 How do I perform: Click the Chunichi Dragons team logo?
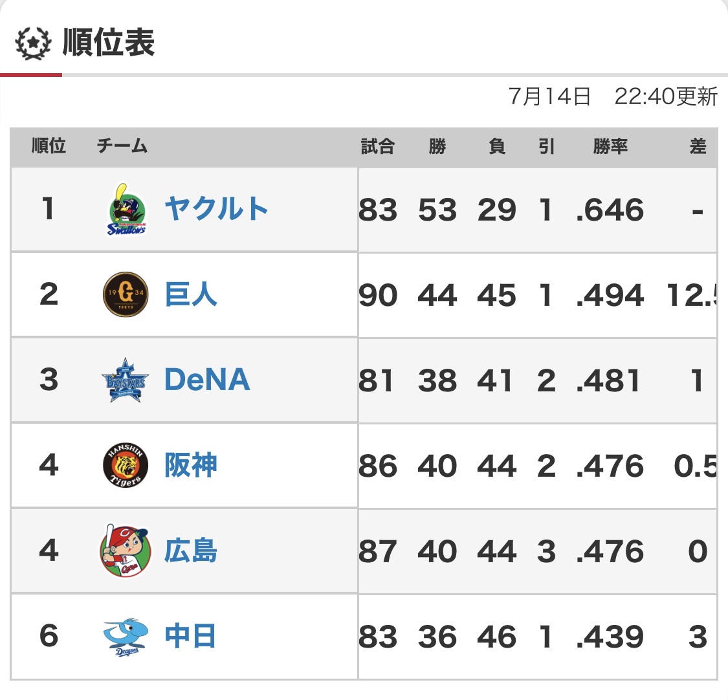(126, 637)
